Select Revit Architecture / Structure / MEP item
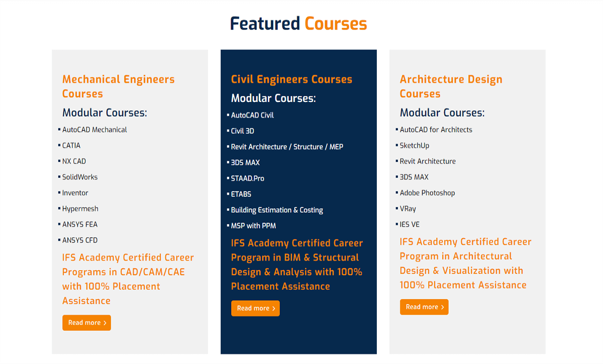 click(287, 147)
